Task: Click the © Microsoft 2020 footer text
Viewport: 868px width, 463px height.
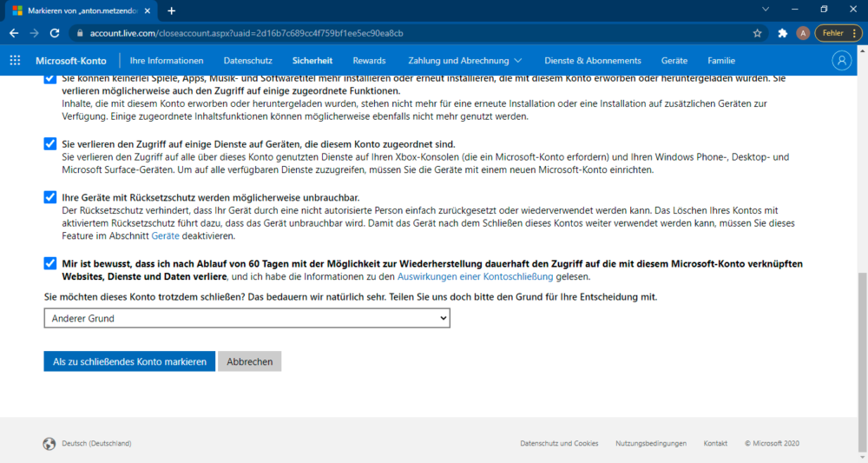Action: point(772,444)
